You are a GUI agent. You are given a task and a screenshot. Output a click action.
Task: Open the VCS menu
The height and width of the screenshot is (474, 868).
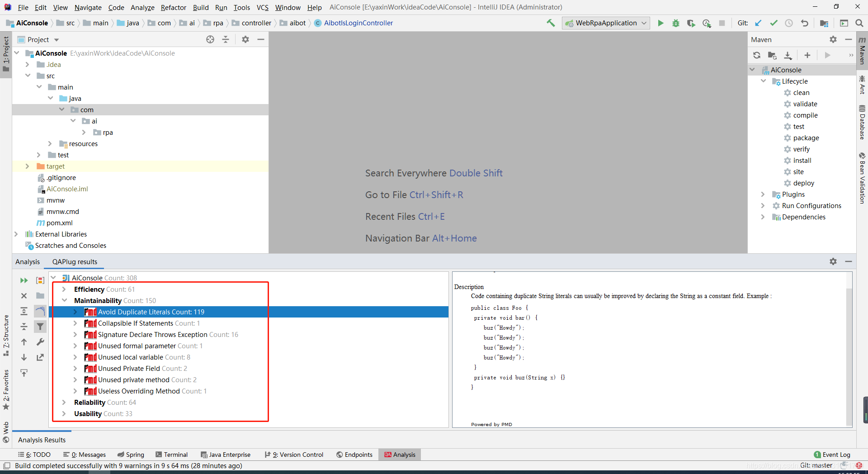click(x=262, y=7)
